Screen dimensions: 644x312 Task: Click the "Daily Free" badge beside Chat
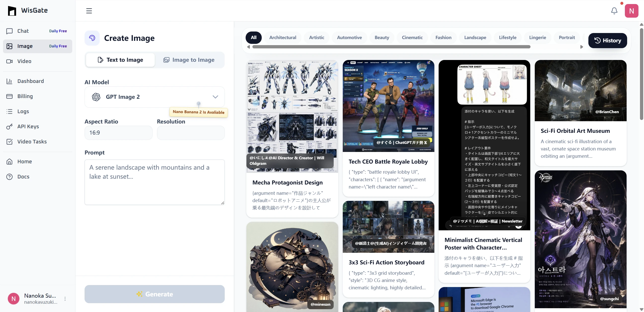point(58,31)
